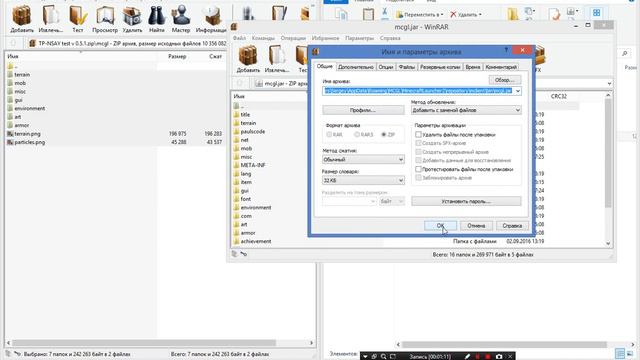
Task: Toggle Добавить данные для восстановления checkbox
Action: point(418,160)
